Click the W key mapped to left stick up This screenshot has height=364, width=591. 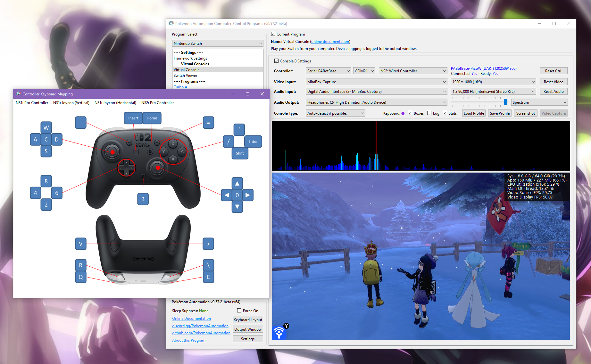pos(46,128)
